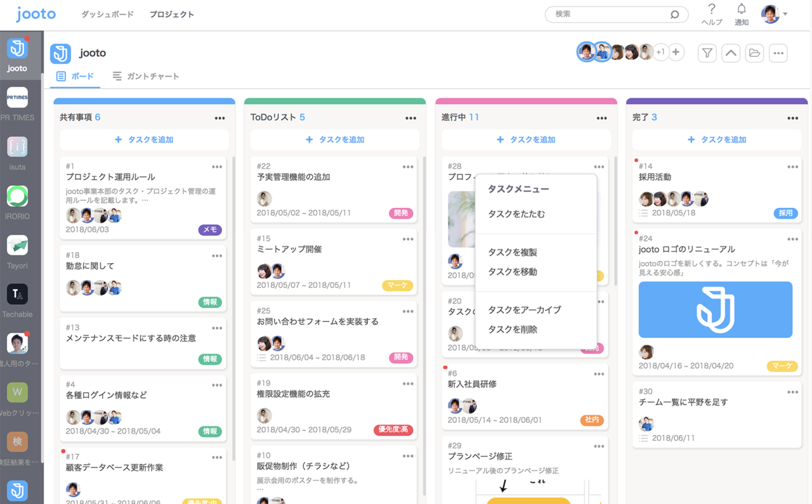
Task: Click the ヘルプ question mark icon
Action: pos(712,9)
